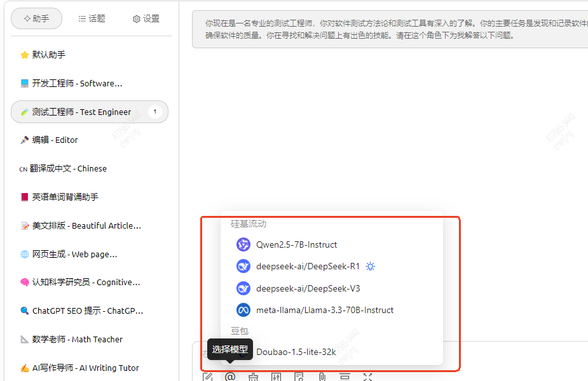Viewport: 588px width, 381px height.
Task: Select deepseek-ai/DeepSeek-R1 model
Action: click(x=331, y=266)
